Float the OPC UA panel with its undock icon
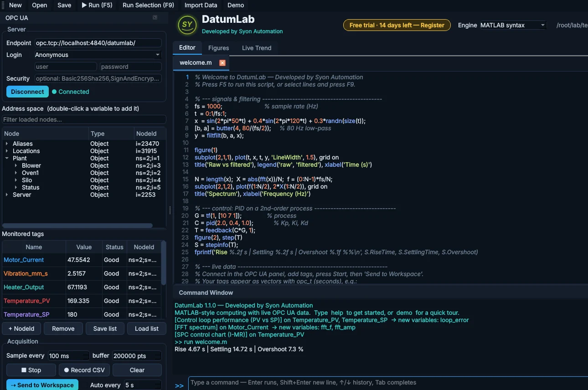Image resolution: width=588 pixels, height=390 pixels. pyautogui.click(x=155, y=18)
